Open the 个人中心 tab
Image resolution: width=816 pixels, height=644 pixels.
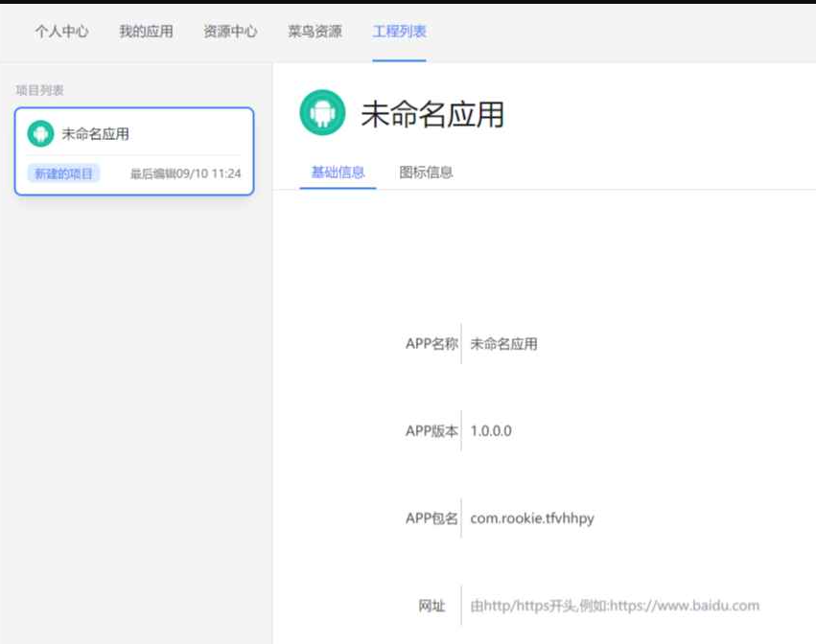(x=61, y=32)
